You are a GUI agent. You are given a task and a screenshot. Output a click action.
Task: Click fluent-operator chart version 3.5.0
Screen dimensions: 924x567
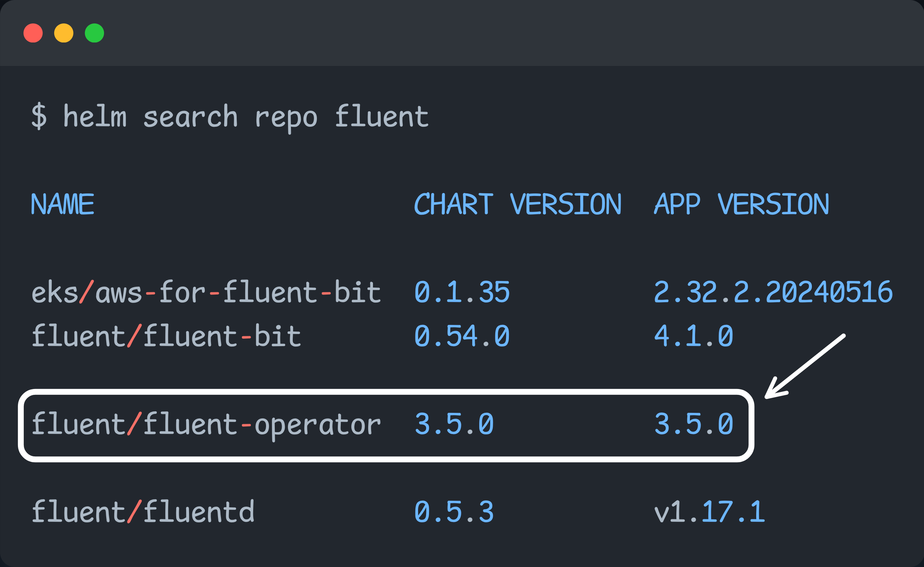coord(454,425)
